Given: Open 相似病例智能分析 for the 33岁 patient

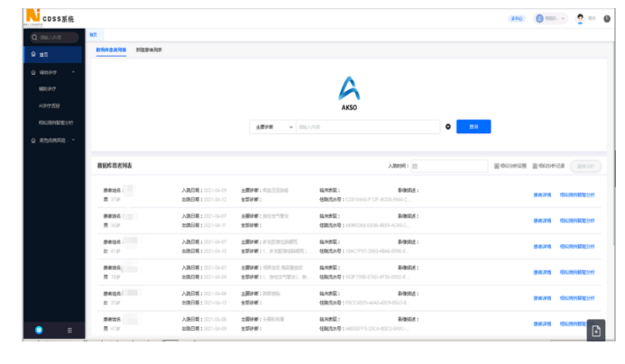Looking at the screenshot, I should tap(577, 298).
